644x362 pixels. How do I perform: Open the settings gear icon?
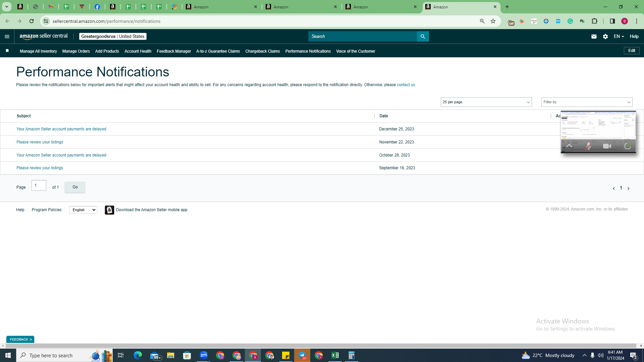(605, 37)
